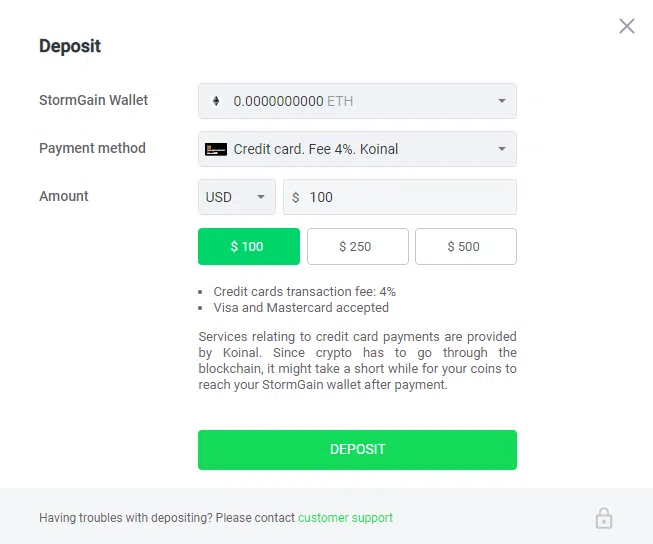Expand the StormGain Wallet dropdown arrow

[x=502, y=101]
